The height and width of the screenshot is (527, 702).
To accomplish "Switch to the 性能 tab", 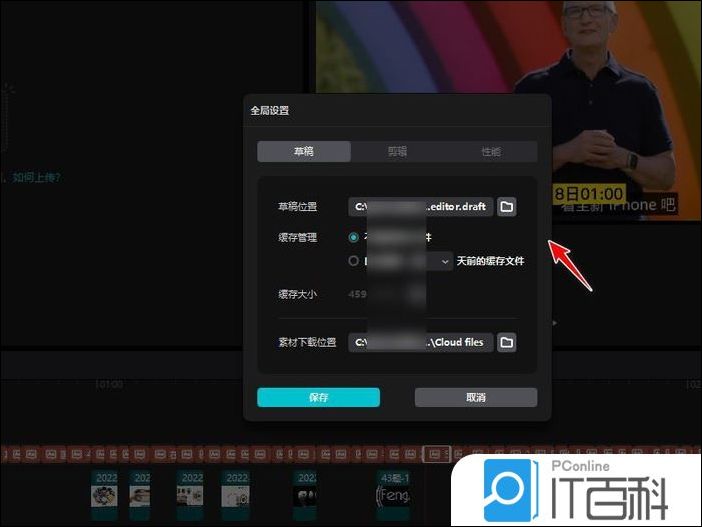I will click(491, 151).
